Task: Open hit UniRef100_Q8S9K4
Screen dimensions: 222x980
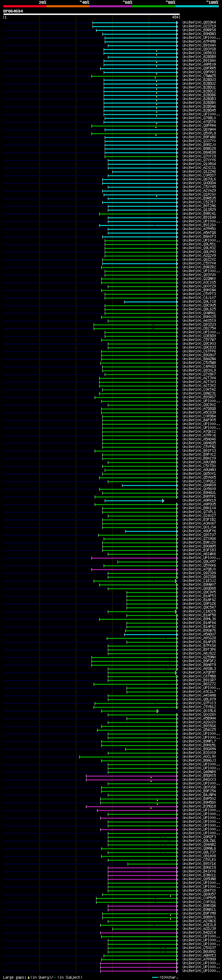Action: tap(199, 23)
